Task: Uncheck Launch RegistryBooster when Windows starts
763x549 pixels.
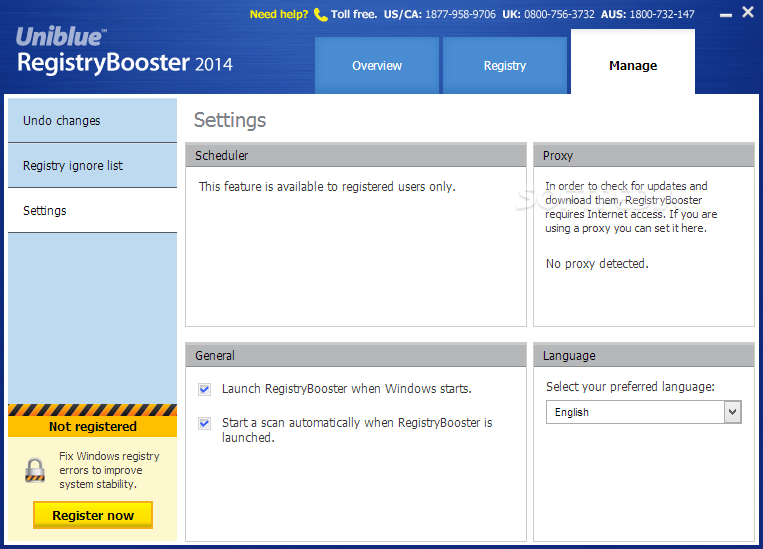Action: (x=204, y=389)
